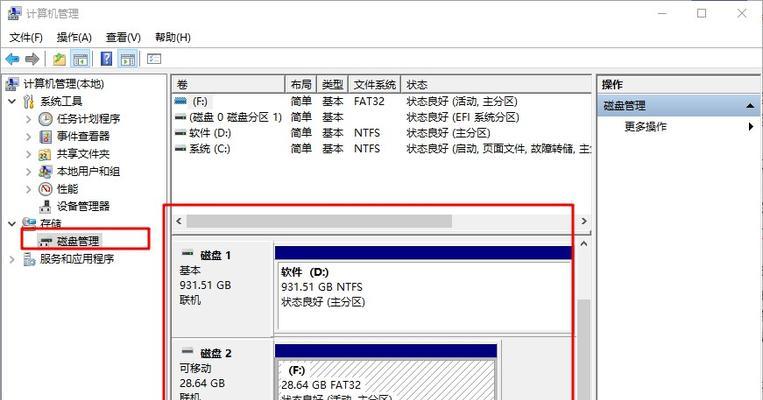Select 计算机管理(本地) root node
Image resolution: width=763 pixels, height=400 pixels.
click(63, 84)
